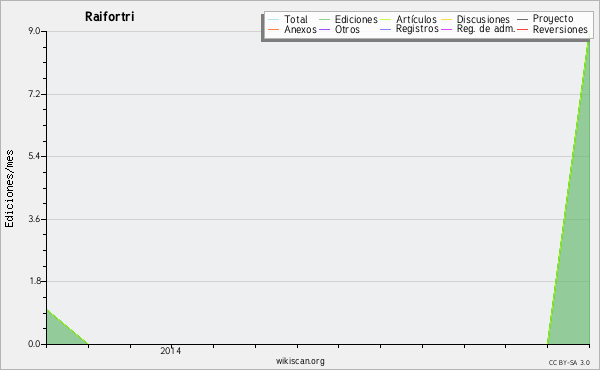
Task: Click the 0.0 y-axis value
Action: [x=34, y=344]
